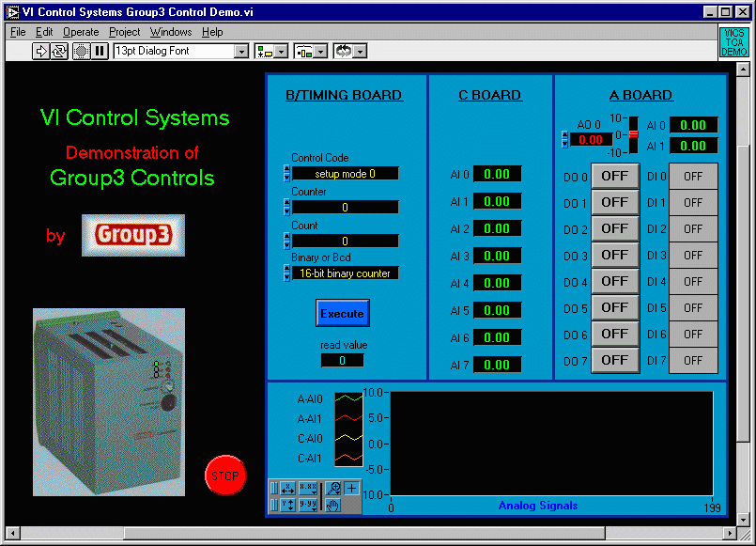The width and height of the screenshot is (756, 546).
Task: Click the Group3 logo image
Action: click(x=133, y=235)
